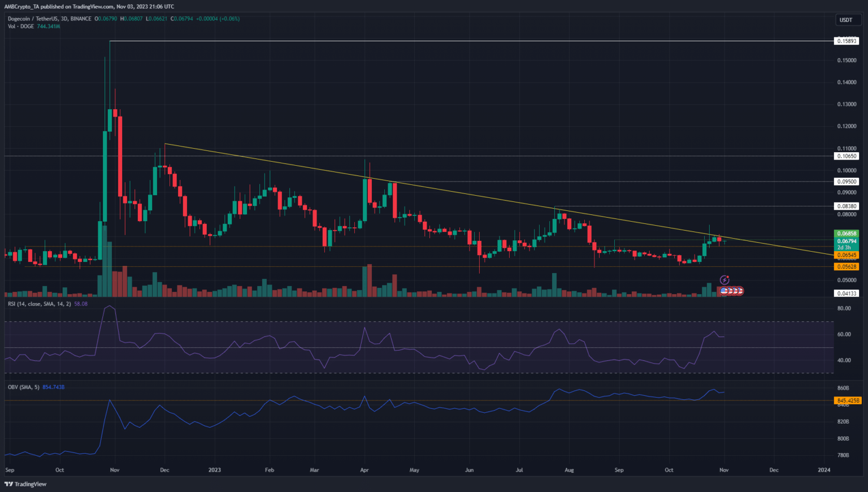Click the TradingView logo at bottom left
This screenshot has height=492, width=868.
click(25, 484)
